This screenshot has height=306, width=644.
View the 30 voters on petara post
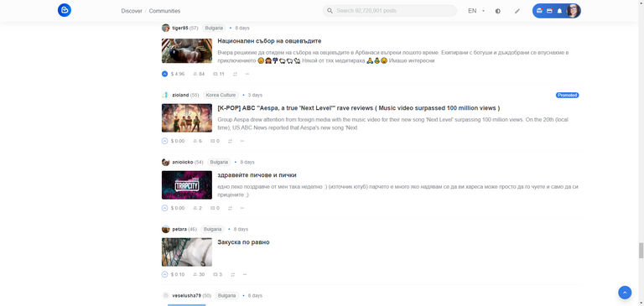(199, 274)
